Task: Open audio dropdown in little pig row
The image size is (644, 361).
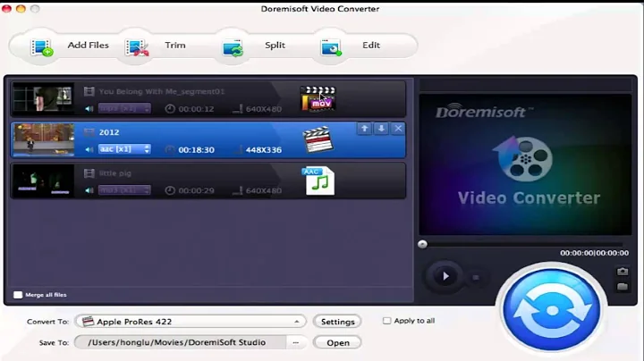Action: [x=124, y=190]
